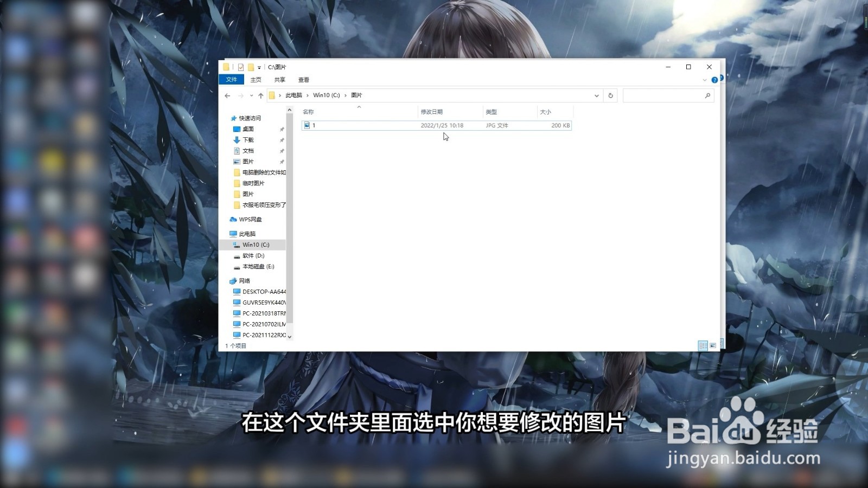Select 网络 in the navigation pane
This screenshot has width=868, height=488.
(244, 281)
